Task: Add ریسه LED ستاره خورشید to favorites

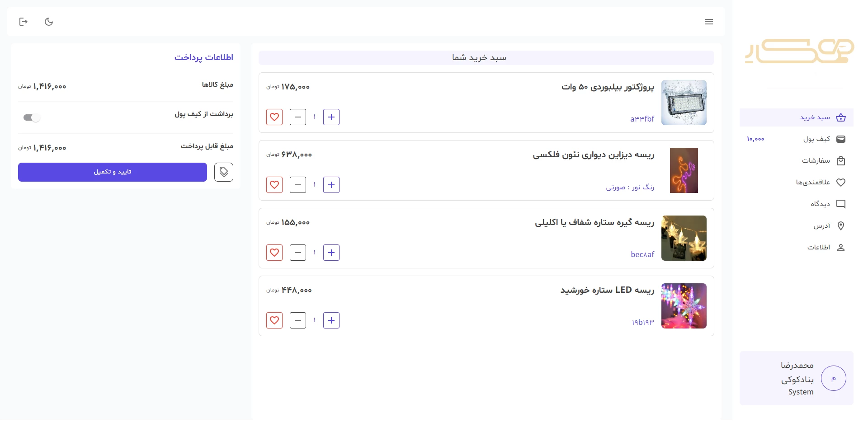Action: [x=274, y=320]
